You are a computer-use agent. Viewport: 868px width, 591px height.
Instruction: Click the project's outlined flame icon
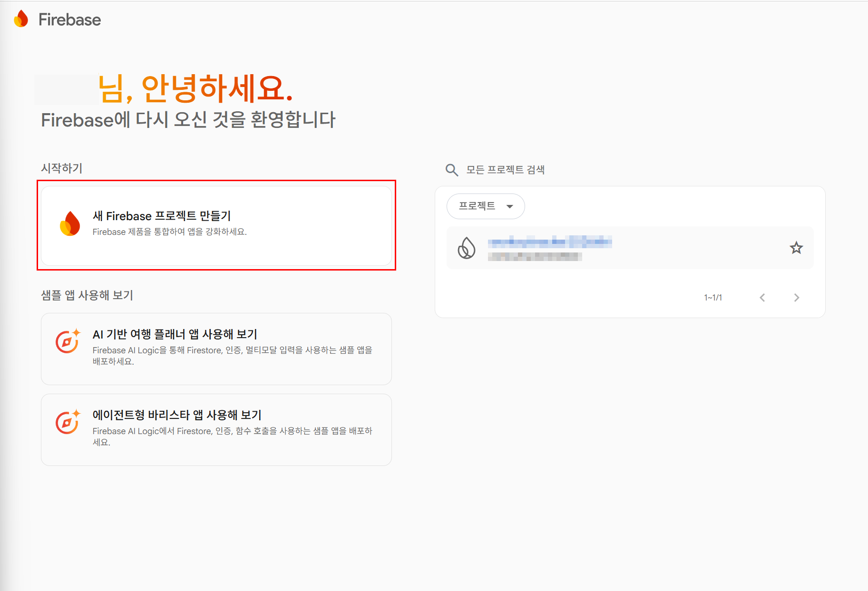(x=467, y=248)
